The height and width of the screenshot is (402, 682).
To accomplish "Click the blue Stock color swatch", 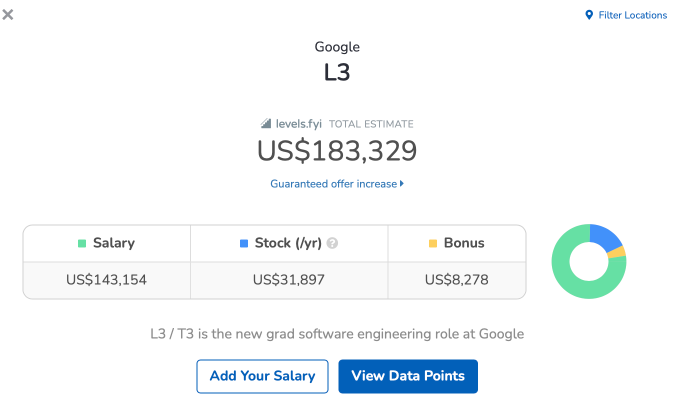I will [x=244, y=243].
